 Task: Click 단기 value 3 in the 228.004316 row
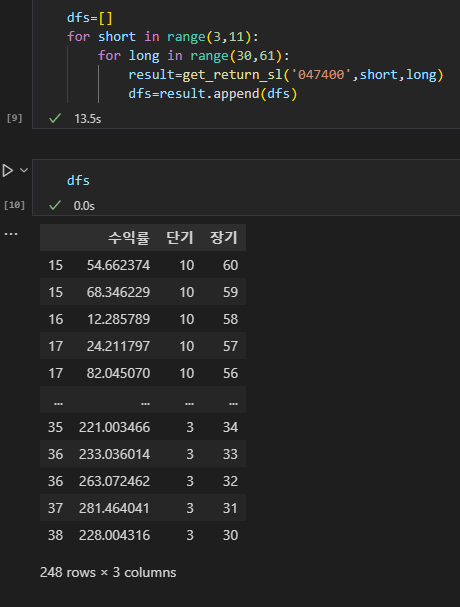[190, 535]
